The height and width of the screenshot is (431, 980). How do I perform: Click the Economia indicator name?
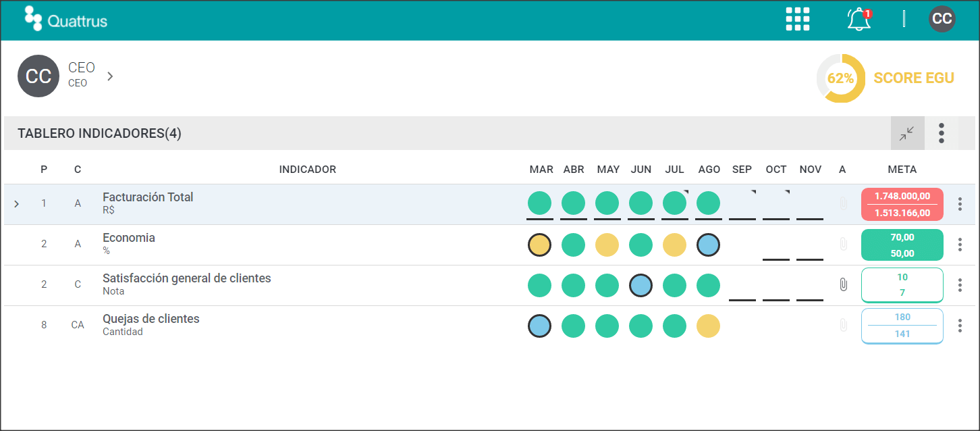pyautogui.click(x=129, y=238)
